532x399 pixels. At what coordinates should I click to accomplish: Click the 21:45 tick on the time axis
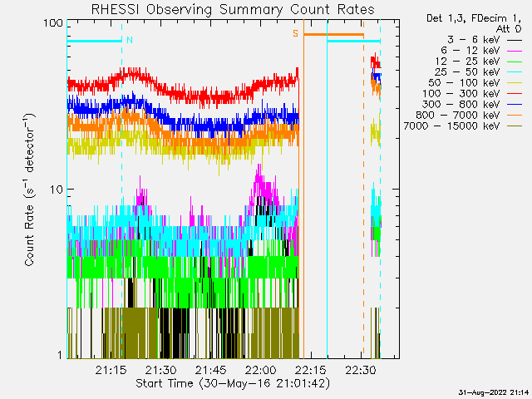click(210, 370)
